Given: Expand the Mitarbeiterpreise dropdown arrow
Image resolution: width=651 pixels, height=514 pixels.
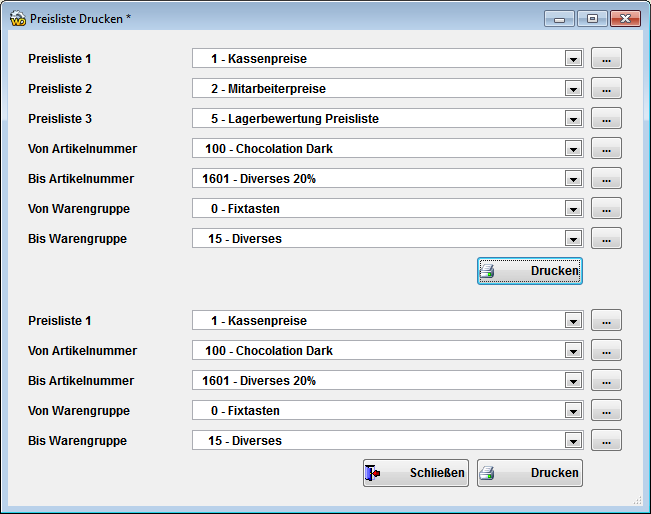Looking at the screenshot, I should [573, 88].
